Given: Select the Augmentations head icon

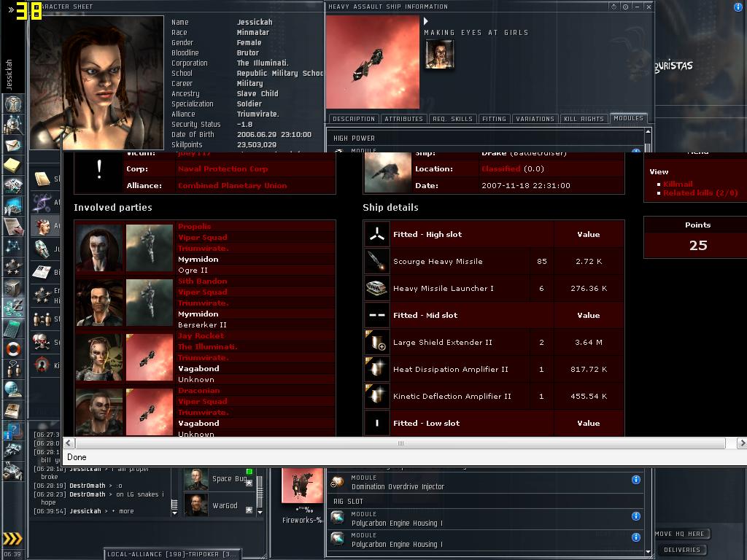Looking at the screenshot, I should [x=42, y=226].
